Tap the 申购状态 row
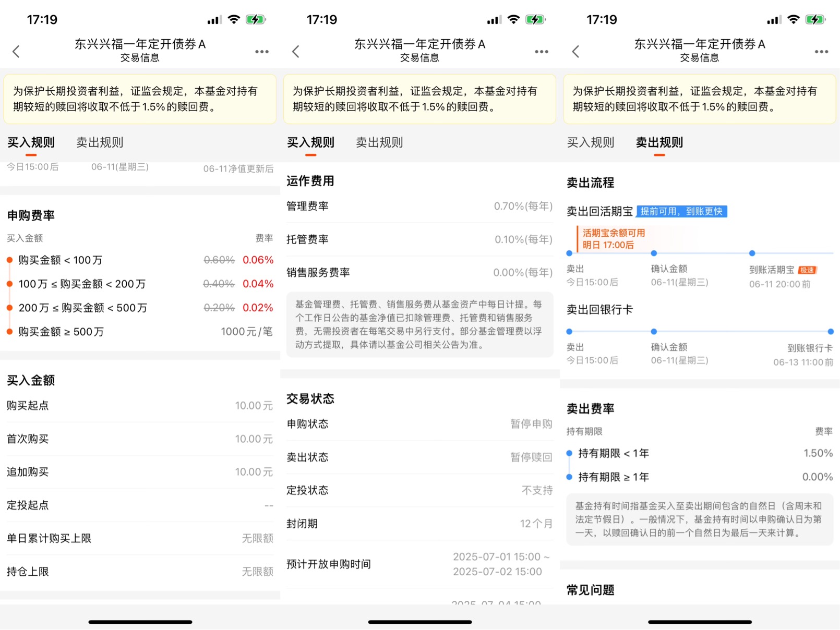 click(419, 424)
